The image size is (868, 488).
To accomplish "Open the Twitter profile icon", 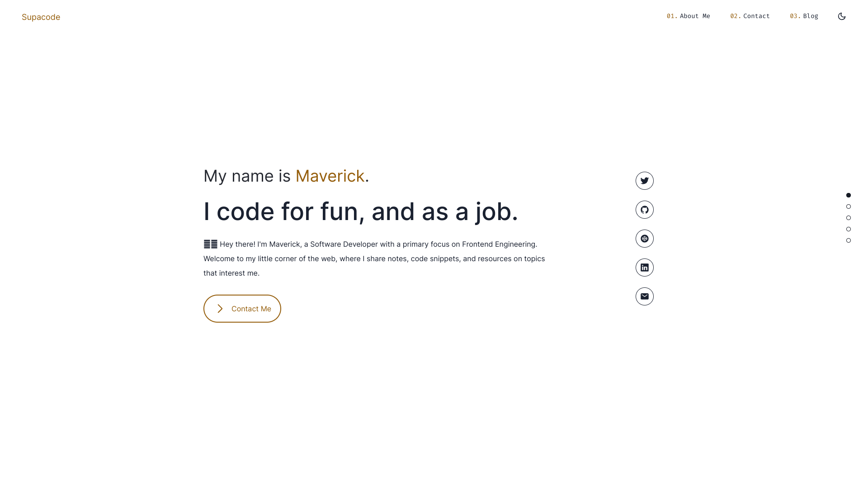I will click(x=645, y=181).
